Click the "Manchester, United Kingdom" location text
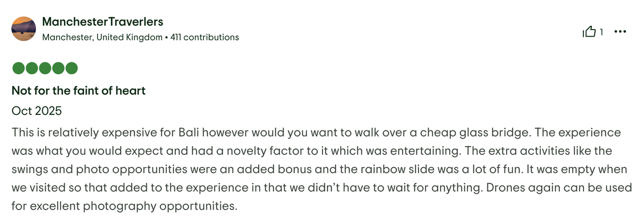The height and width of the screenshot is (216, 644). click(102, 38)
